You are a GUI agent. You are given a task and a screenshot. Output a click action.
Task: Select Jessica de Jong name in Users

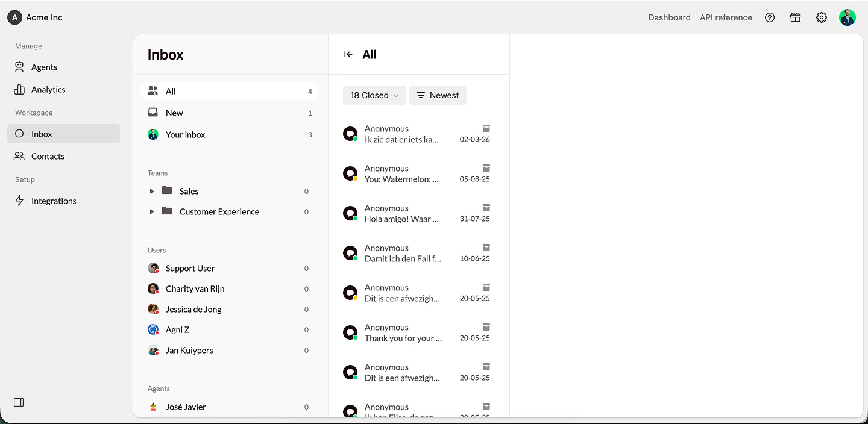click(193, 309)
